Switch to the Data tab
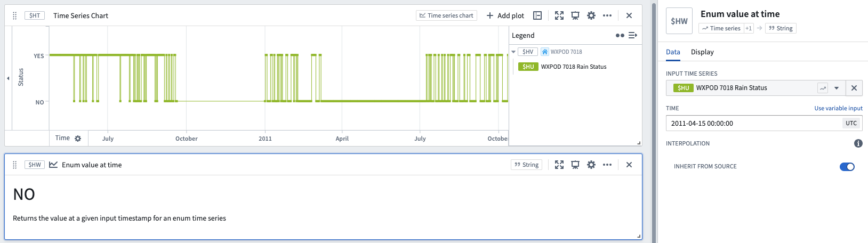Screen dimensions: 868x243 (673, 52)
